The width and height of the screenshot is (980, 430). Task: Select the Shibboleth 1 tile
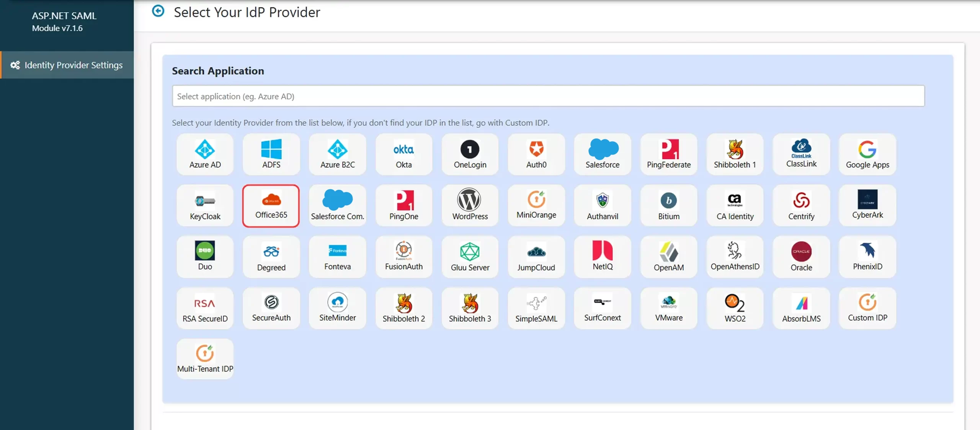[x=735, y=154]
